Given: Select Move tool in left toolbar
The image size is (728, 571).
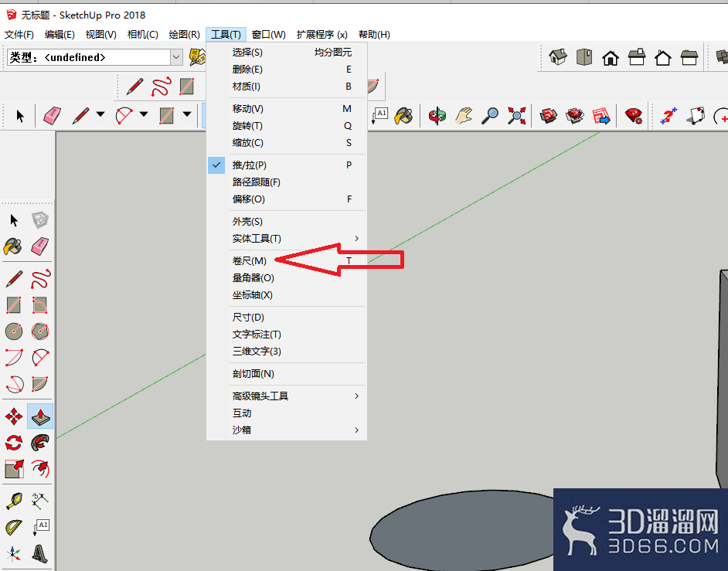Looking at the screenshot, I should tap(14, 416).
